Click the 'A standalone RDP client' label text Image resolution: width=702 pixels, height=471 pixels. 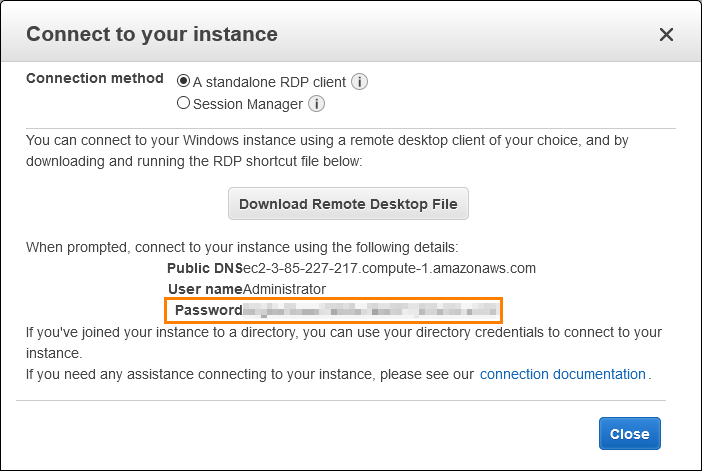(270, 82)
